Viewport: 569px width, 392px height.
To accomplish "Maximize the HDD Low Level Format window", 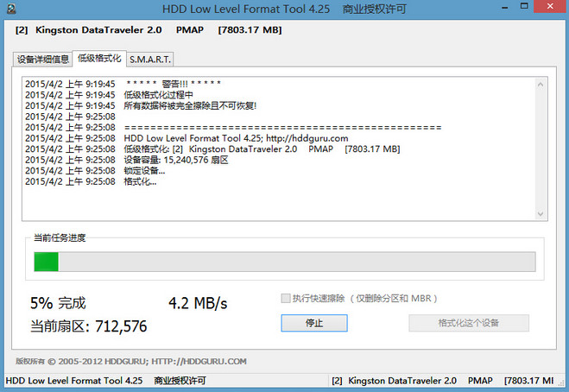I will pyautogui.click(x=524, y=7).
